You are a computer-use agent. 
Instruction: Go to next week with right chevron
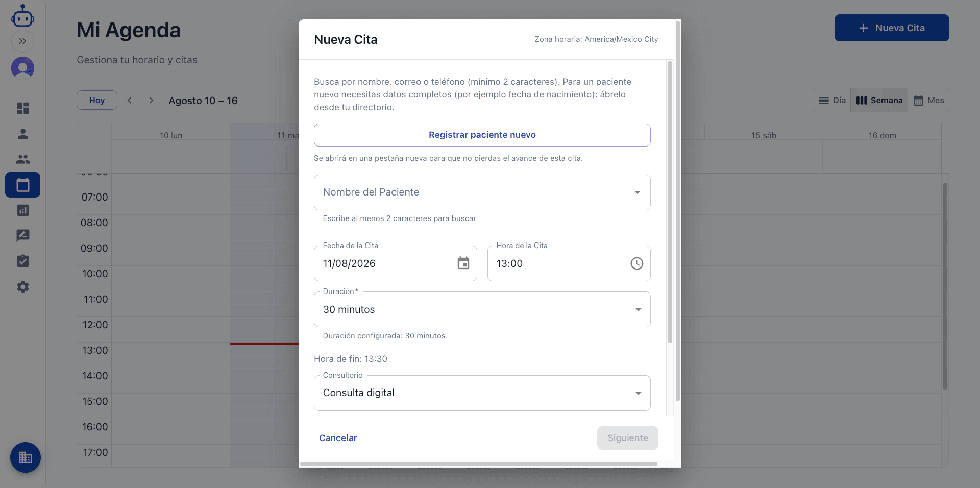click(151, 101)
